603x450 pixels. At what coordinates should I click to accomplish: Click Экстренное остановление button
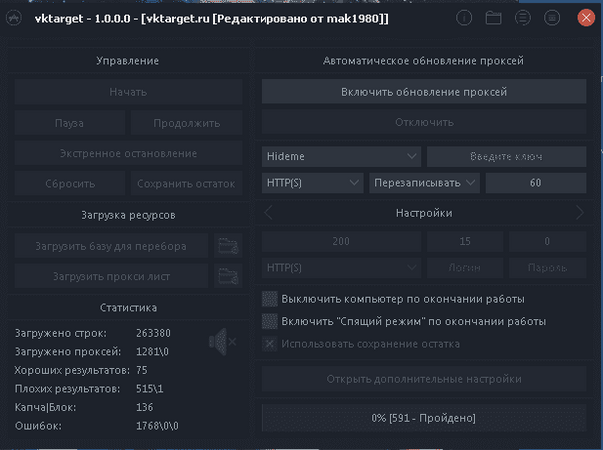(128, 153)
